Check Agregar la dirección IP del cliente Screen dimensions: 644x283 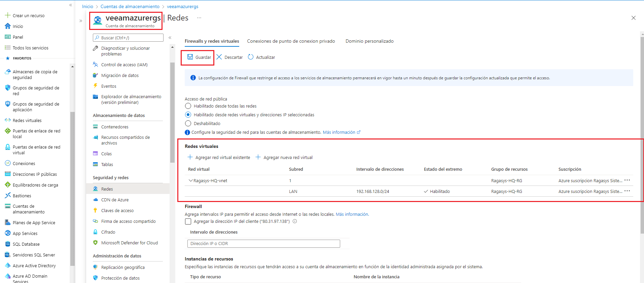tap(188, 221)
